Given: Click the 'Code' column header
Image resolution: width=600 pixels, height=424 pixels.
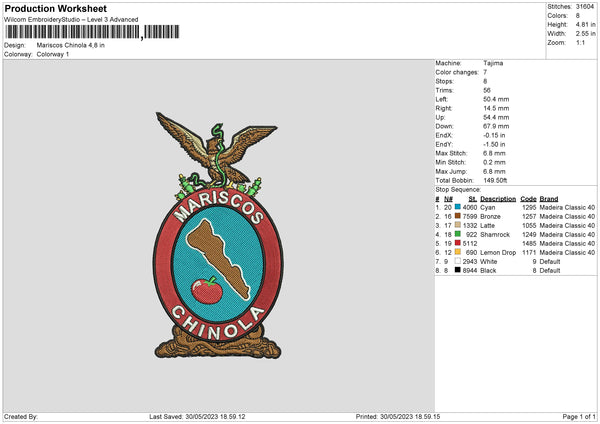Looking at the screenshot, I should pos(528,199).
